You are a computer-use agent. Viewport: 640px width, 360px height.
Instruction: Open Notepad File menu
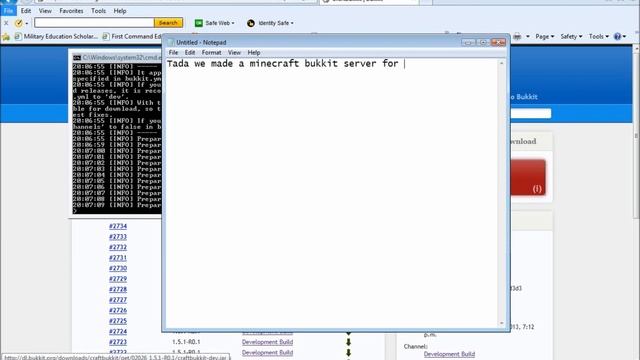point(173,53)
